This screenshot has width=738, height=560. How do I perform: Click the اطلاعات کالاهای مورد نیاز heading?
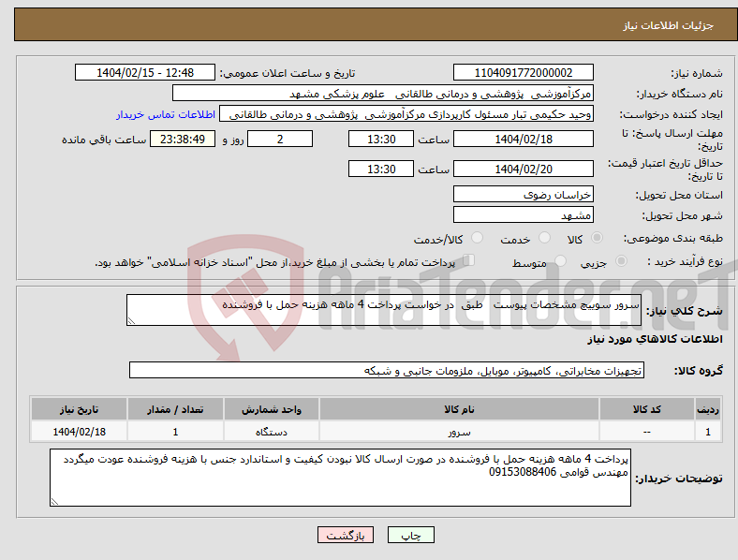(x=655, y=339)
